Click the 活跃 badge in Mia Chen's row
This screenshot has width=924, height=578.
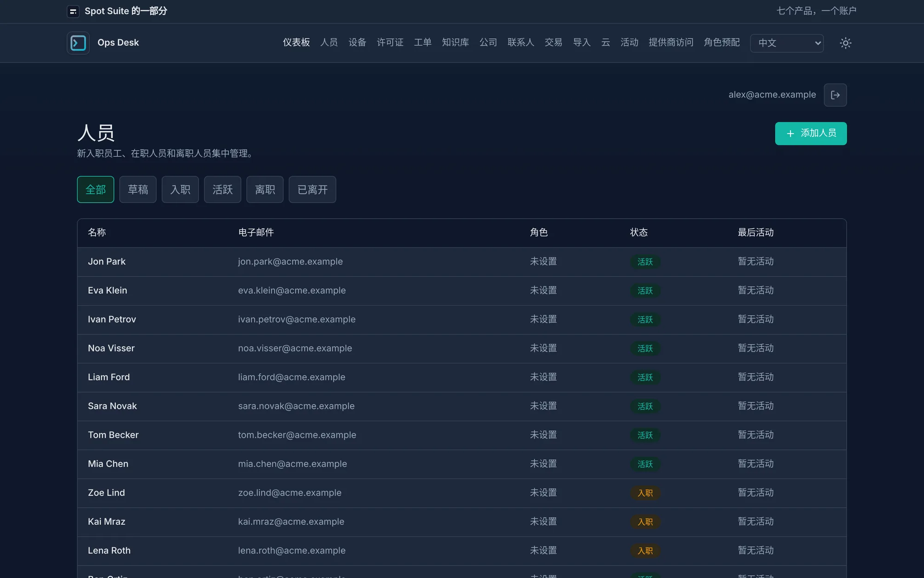(x=645, y=464)
